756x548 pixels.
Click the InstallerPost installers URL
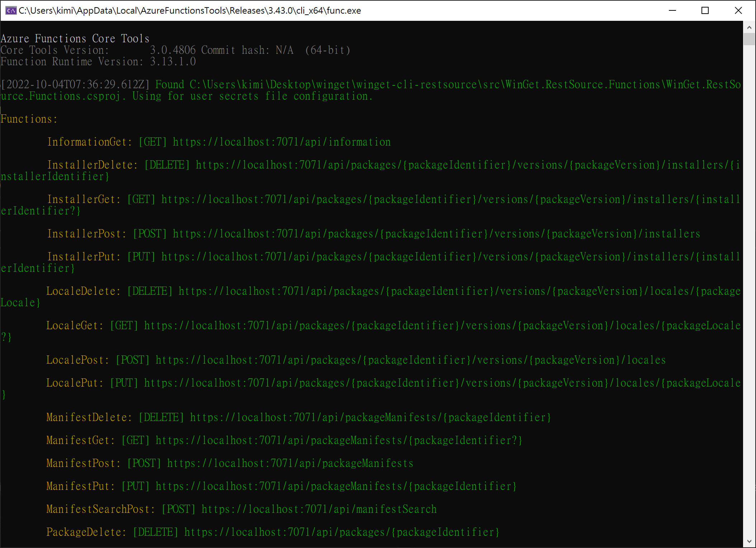(x=436, y=234)
